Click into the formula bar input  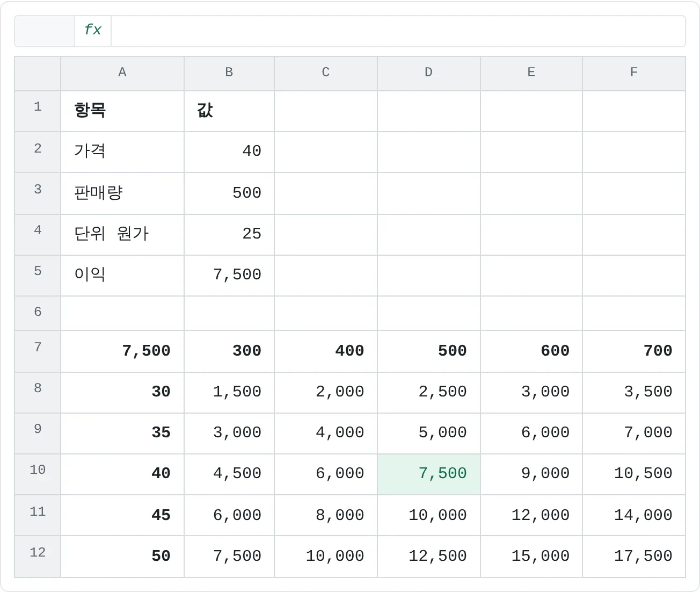point(398,31)
